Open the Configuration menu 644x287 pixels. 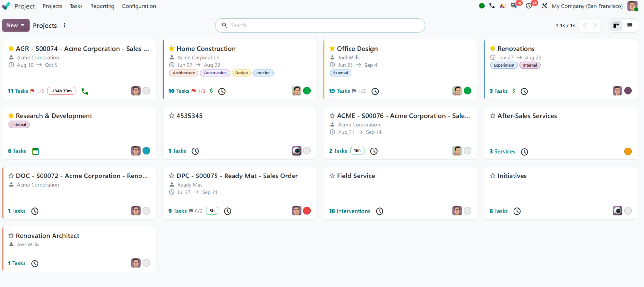pos(139,6)
